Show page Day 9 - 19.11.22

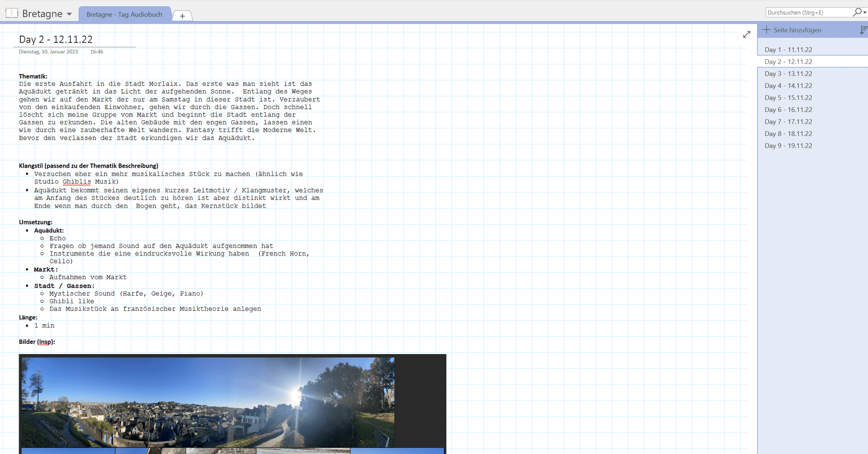click(788, 146)
